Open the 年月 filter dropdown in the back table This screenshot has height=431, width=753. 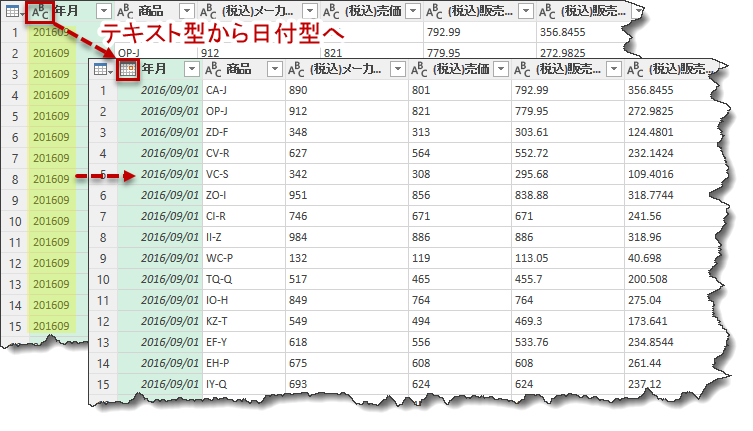point(104,11)
